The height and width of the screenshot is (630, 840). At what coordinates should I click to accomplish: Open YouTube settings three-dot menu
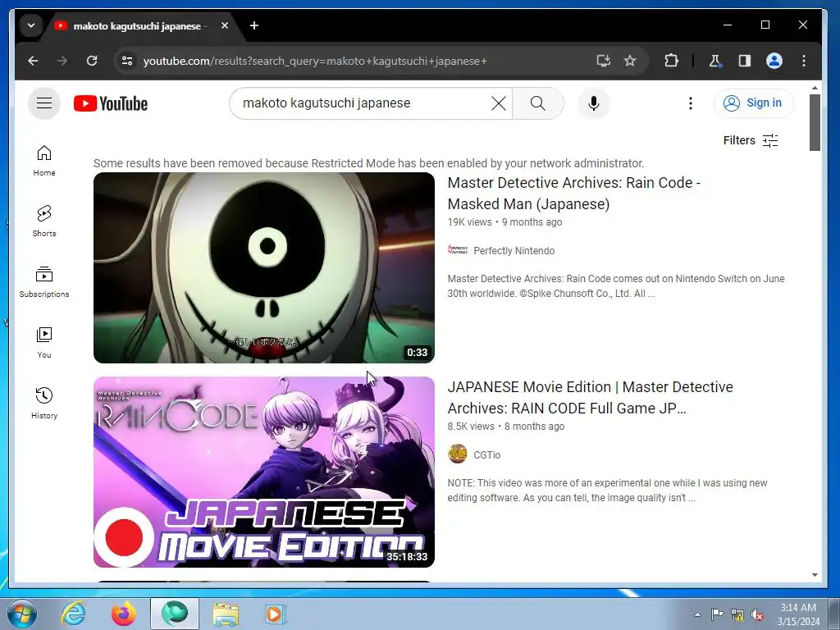[691, 103]
